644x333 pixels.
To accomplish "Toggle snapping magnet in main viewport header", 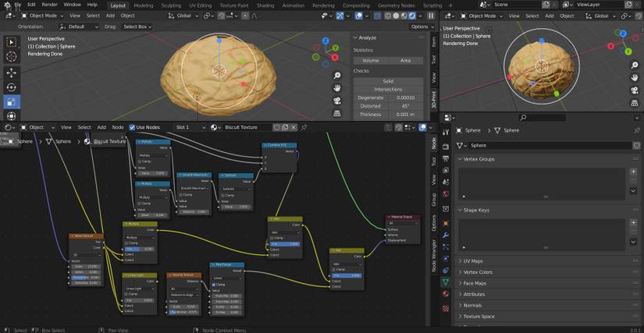I will 222,16.
